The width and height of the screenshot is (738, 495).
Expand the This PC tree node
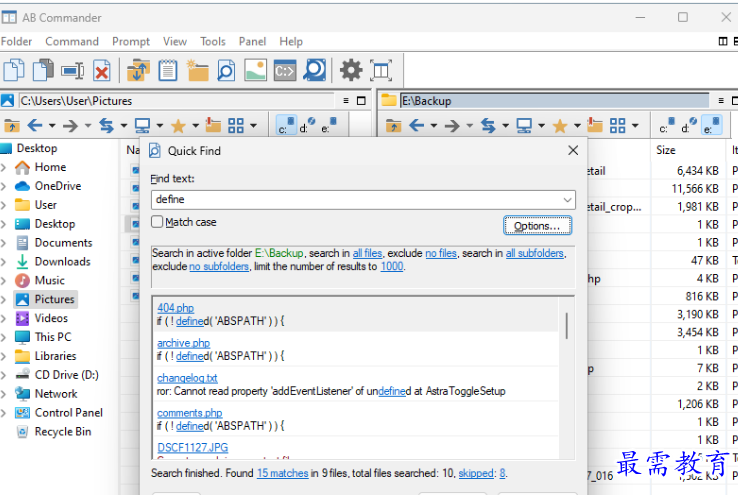tap(4, 337)
